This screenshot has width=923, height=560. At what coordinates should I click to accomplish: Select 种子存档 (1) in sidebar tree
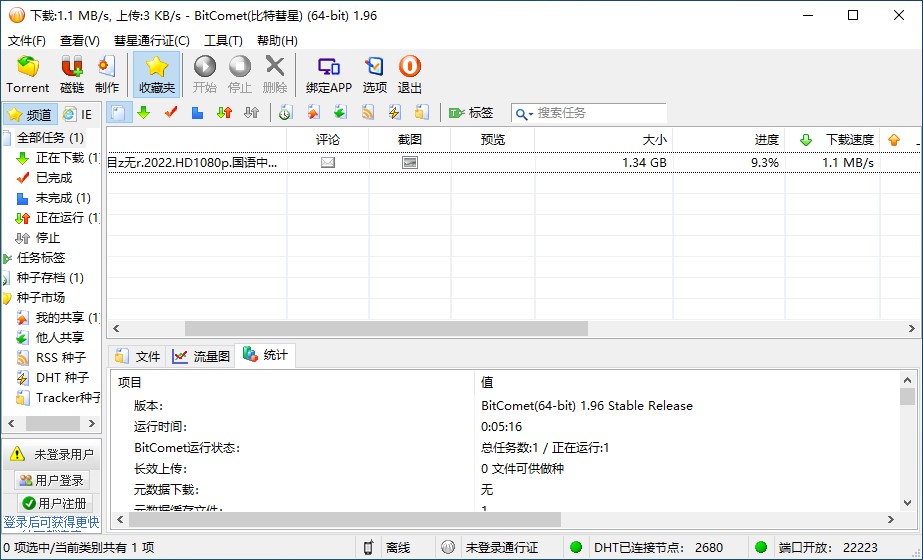[x=50, y=277]
